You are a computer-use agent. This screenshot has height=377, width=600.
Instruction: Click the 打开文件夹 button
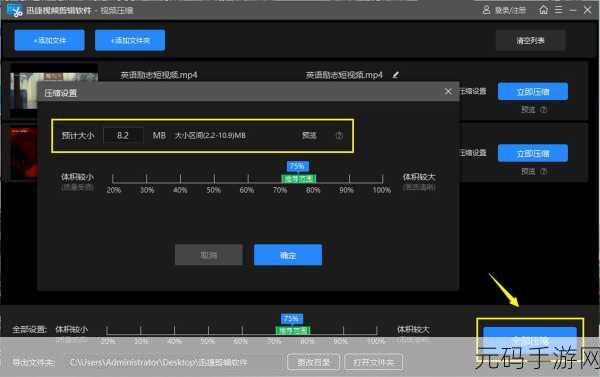373,362
